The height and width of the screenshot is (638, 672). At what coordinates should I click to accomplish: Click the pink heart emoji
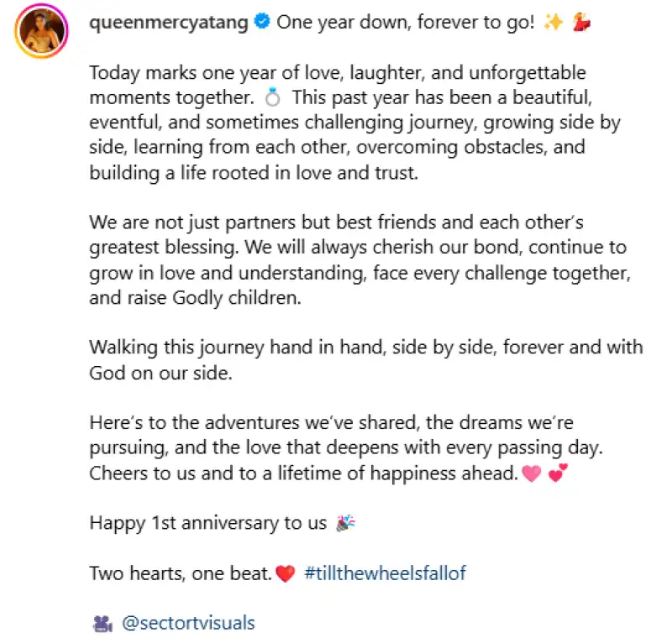click(532, 474)
